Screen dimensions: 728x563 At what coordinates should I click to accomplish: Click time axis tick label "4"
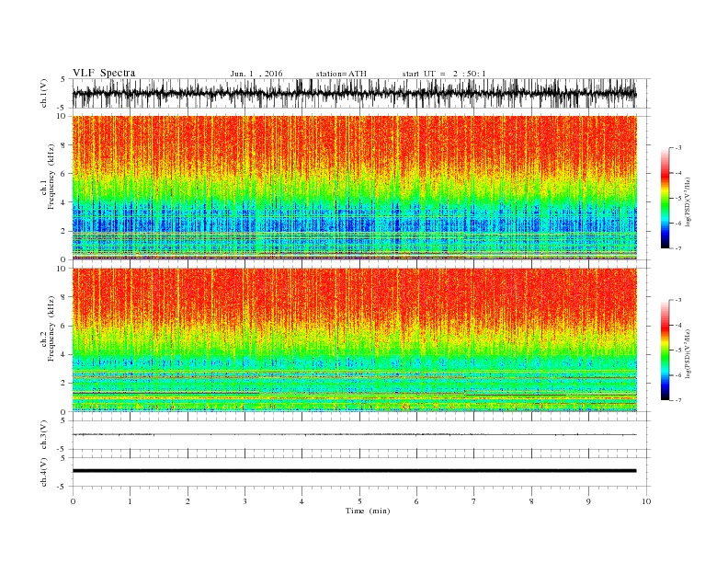(301, 501)
